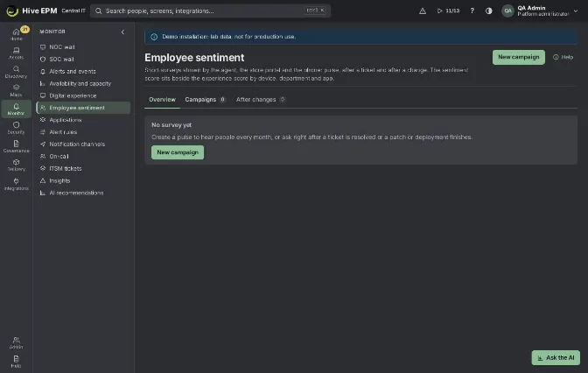Open On-call in the Monitor menu
Viewport: 588px width, 373px height.
pyautogui.click(x=83, y=156)
